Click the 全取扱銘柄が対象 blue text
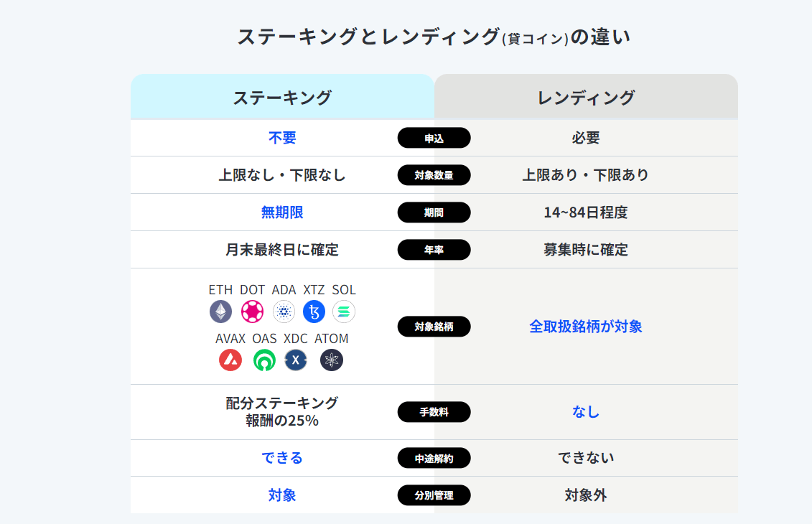812x524 pixels. coord(586,327)
